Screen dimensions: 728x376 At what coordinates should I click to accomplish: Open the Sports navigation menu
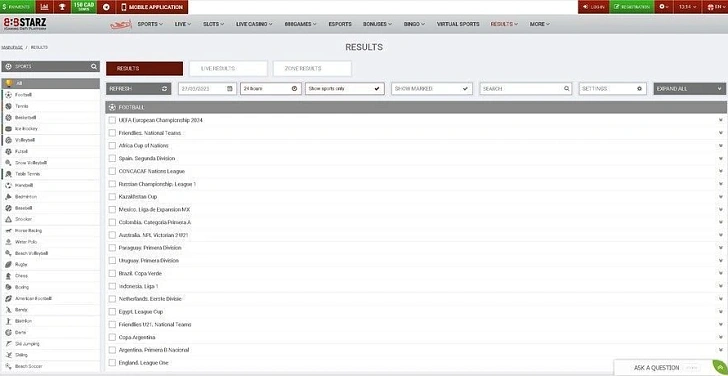click(x=150, y=24)
